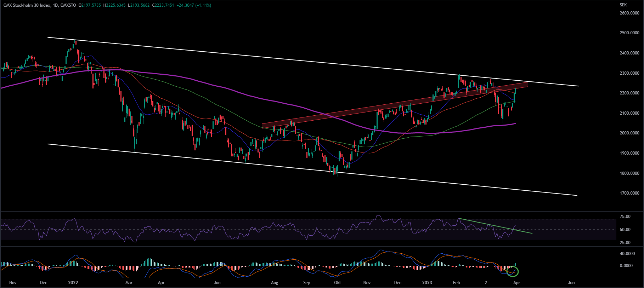
Task: Click the 1700.0000 price axis label
Action: coord(629,193)
